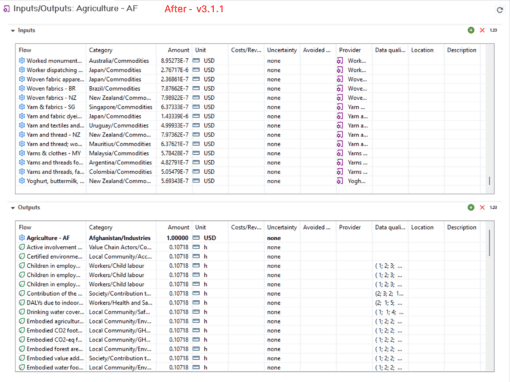
Task: Select Yarn and thread; wo... input flow
Action: pos(54,144)
